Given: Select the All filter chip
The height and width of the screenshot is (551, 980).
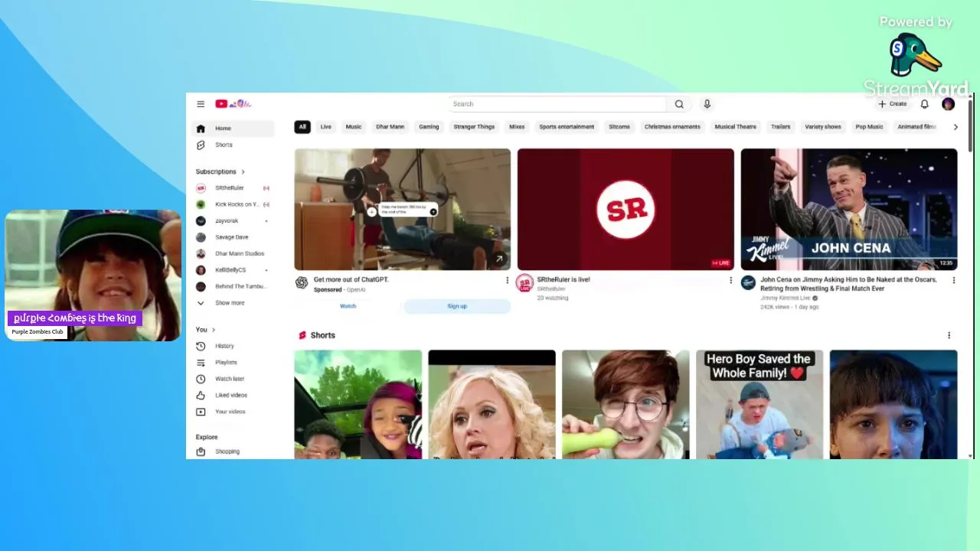Looking at the screenshot, I should (302, 127).
